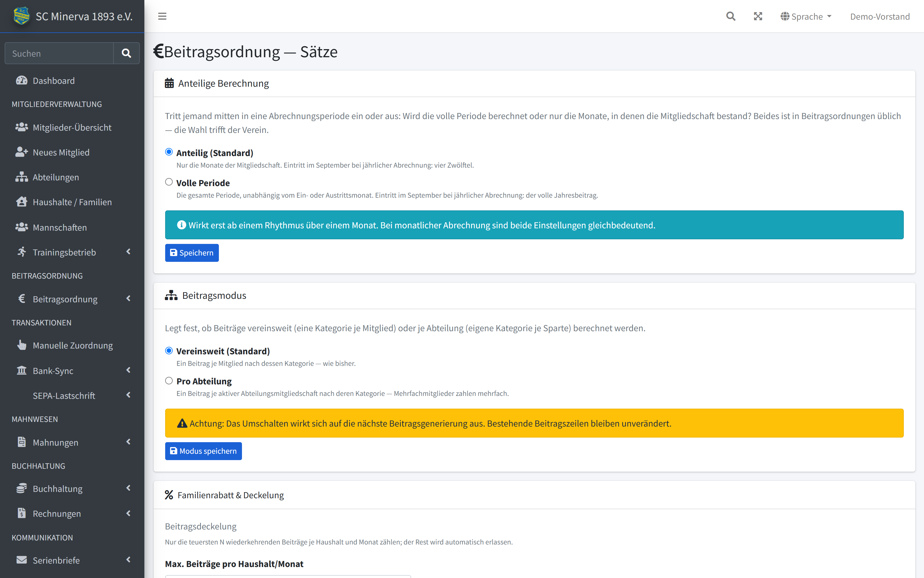
Task: Expand the Mahnungen submenu chevron
Action: pos(128,442)
